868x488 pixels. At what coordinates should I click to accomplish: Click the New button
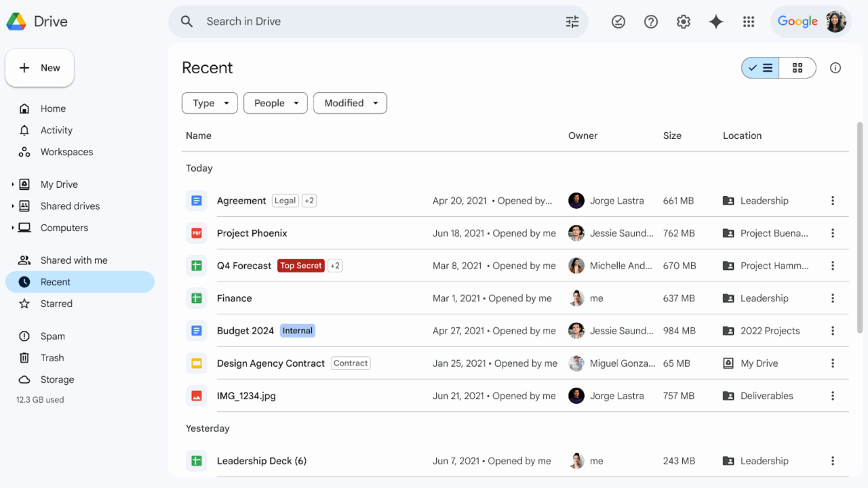click(x=39, y=68)
